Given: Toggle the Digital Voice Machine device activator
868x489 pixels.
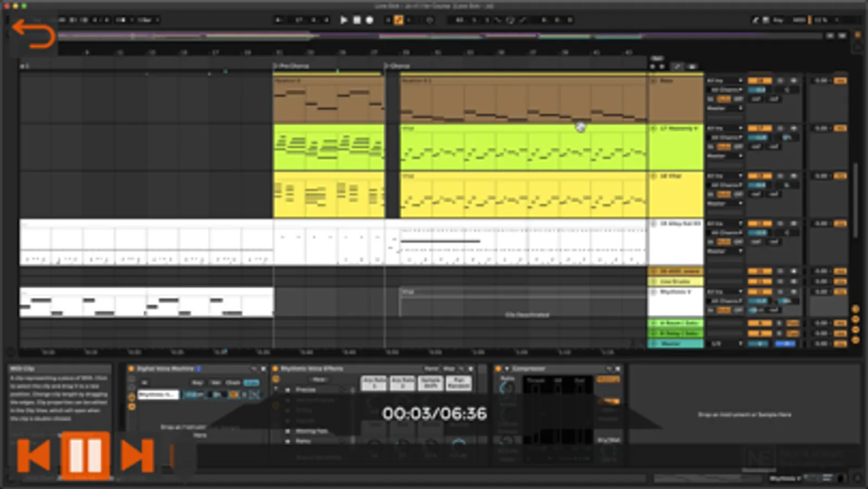Looking at the screenshot, I should 131,368.
